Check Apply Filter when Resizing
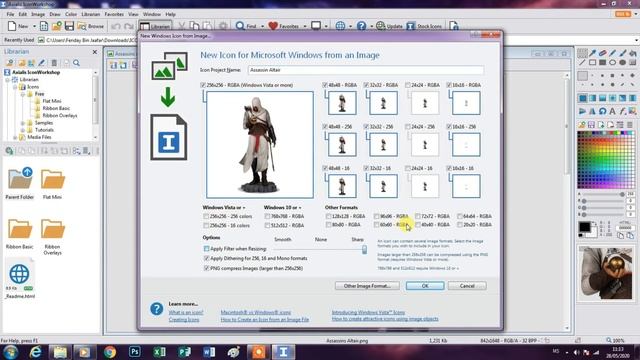 206,249
